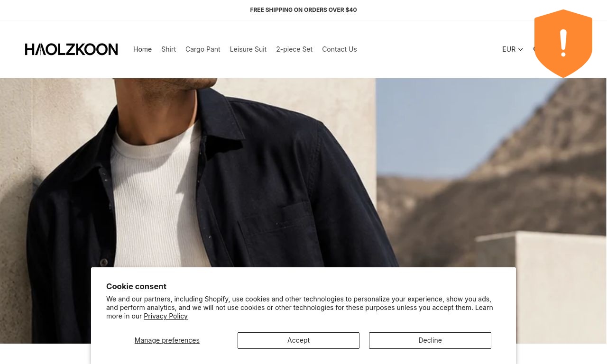The height and width of the screenshot is (364, 607).
Task: Select Leisure Suit in the navigation
Action: 248,49
